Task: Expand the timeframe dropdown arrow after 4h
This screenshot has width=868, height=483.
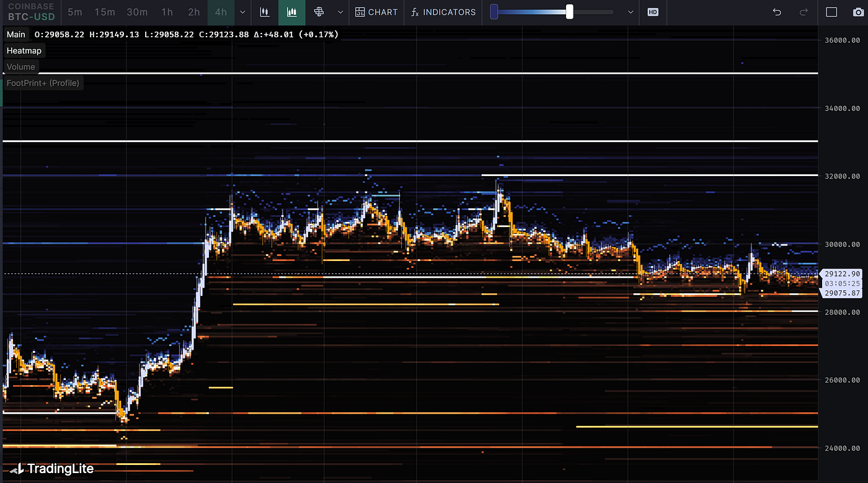Action: 242,12
